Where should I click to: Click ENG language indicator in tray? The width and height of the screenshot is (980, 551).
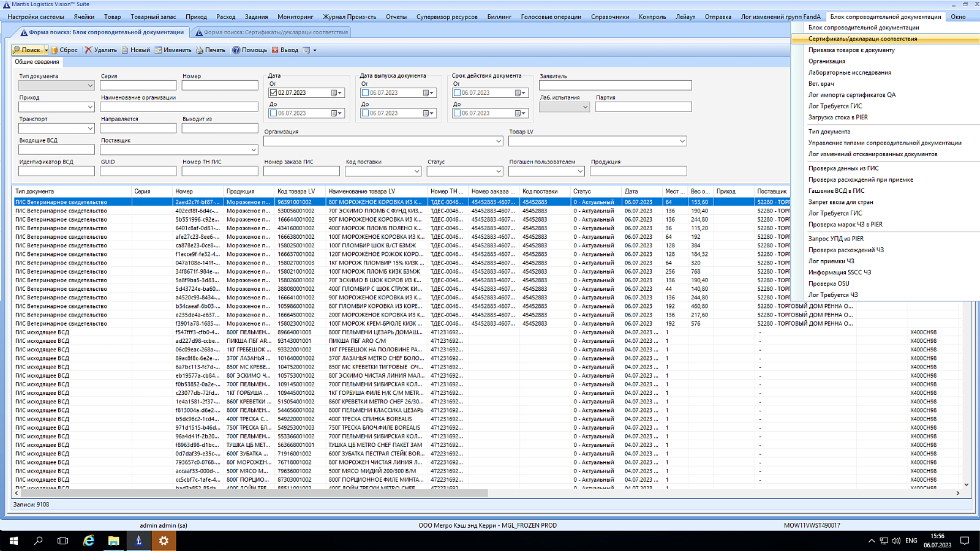[911, 541]
